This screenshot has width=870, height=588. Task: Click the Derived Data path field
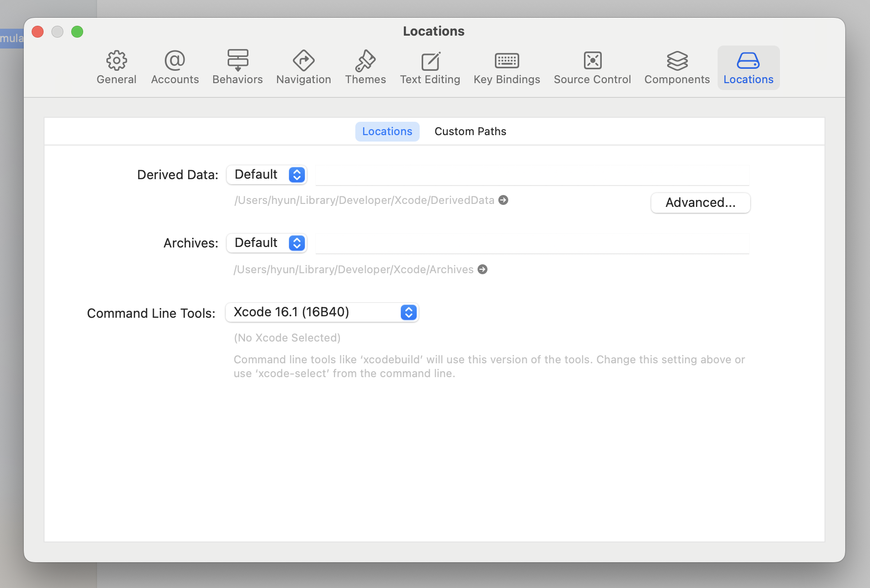532,175
